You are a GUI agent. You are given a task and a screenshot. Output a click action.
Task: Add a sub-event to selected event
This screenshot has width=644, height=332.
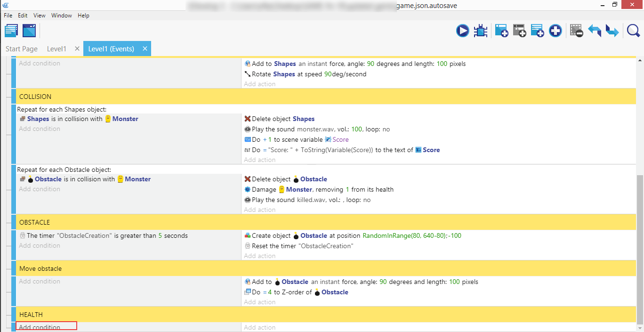(519, 31)
